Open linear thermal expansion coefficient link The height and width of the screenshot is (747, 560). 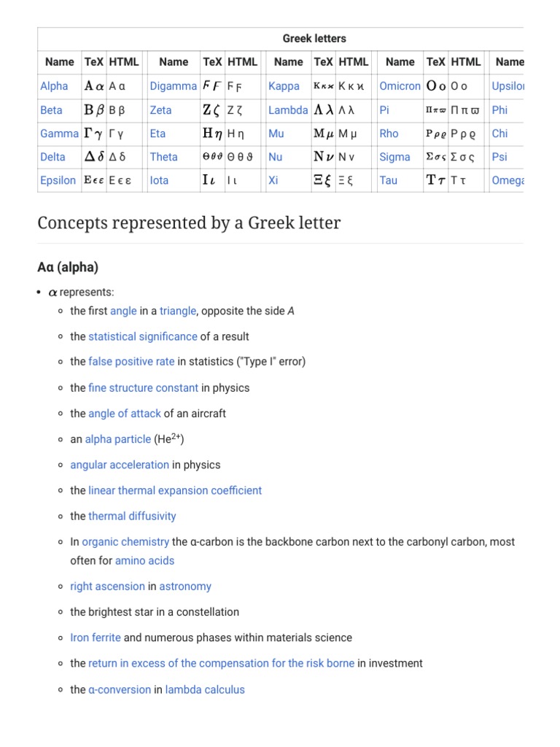175,490
